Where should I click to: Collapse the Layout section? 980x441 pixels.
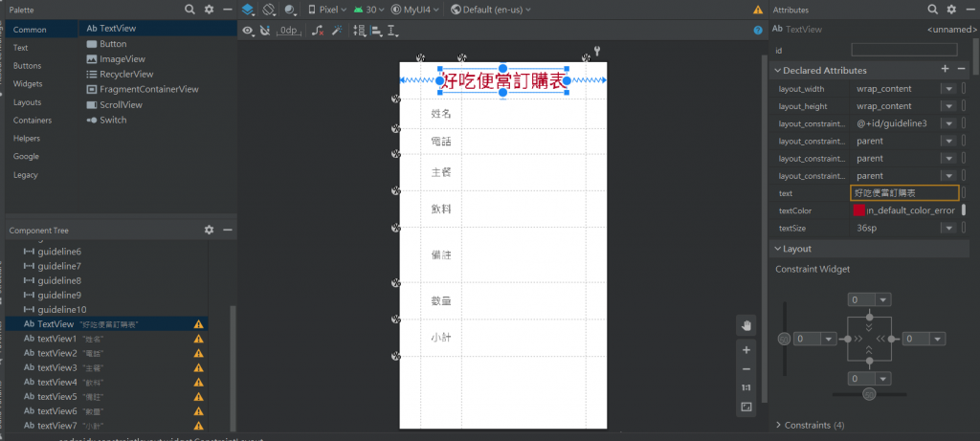click(778, 248)
